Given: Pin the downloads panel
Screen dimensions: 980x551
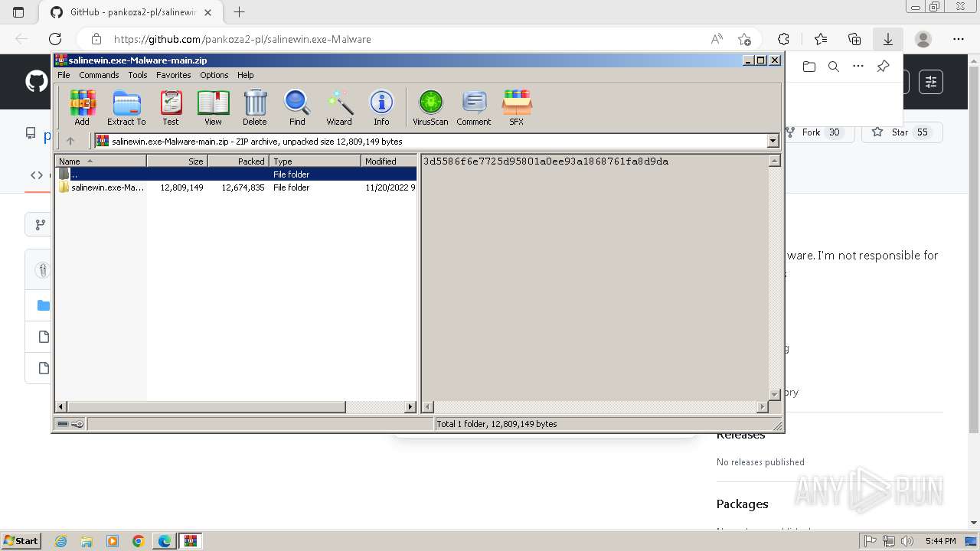Looking at the screenshot, I should tap(883, 67).
